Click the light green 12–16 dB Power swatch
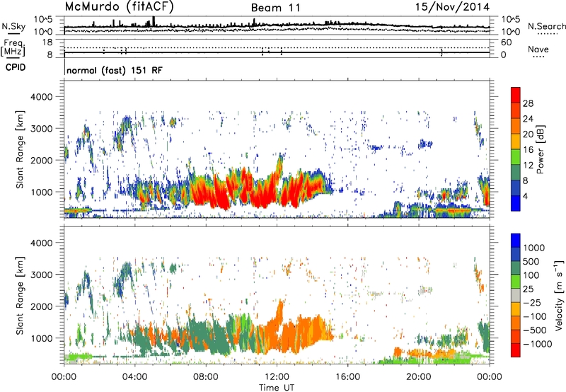566x392 pixels. click(516, 157)
